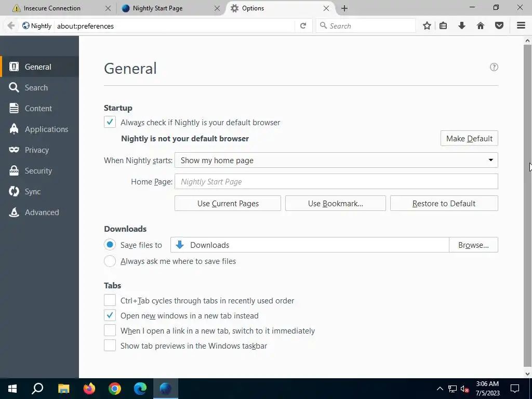Click the Search magnifier sidebar icon
Image resolution: width=532 pixels, height=399 pixels.
14,87
